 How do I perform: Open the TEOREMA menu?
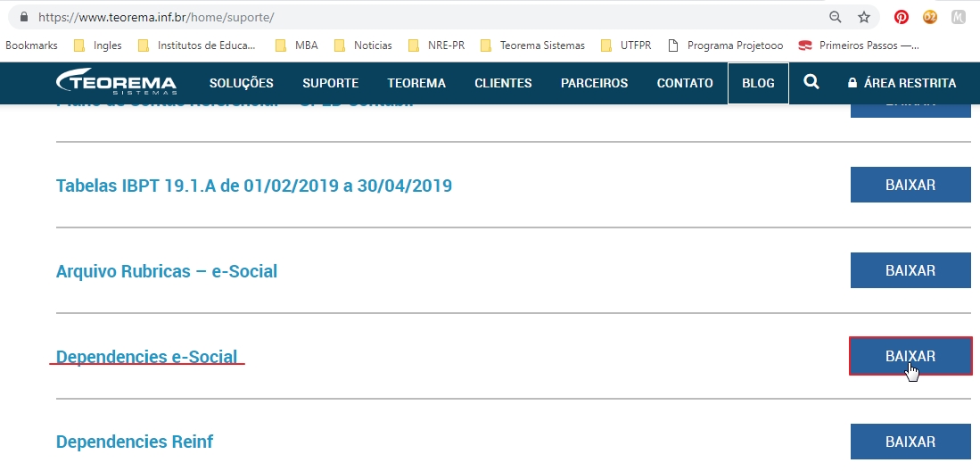tap(416, 83)
